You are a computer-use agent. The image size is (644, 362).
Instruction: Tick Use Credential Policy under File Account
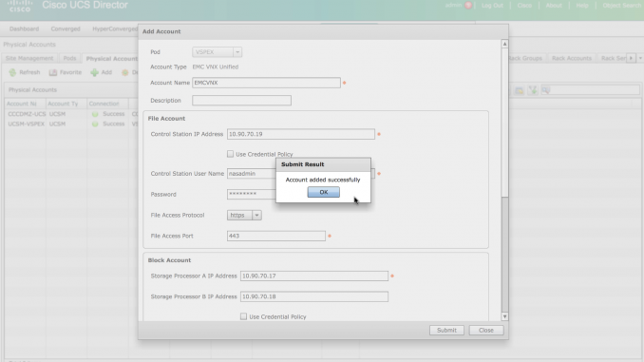230,154
